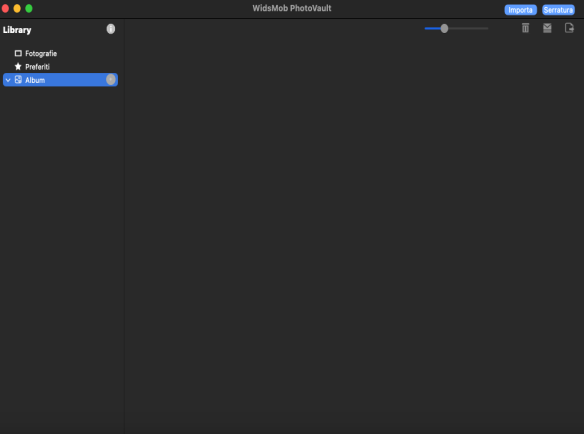Click the thumbnail size slider knob
The height and width of the screenshot is (434, 584).
pos(444,28)
